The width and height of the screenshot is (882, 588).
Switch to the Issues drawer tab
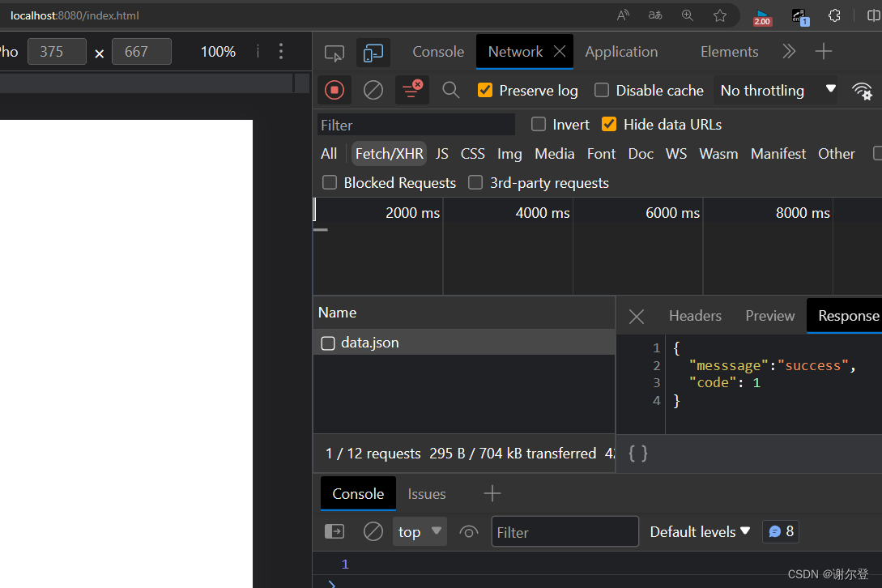point(426,494)
